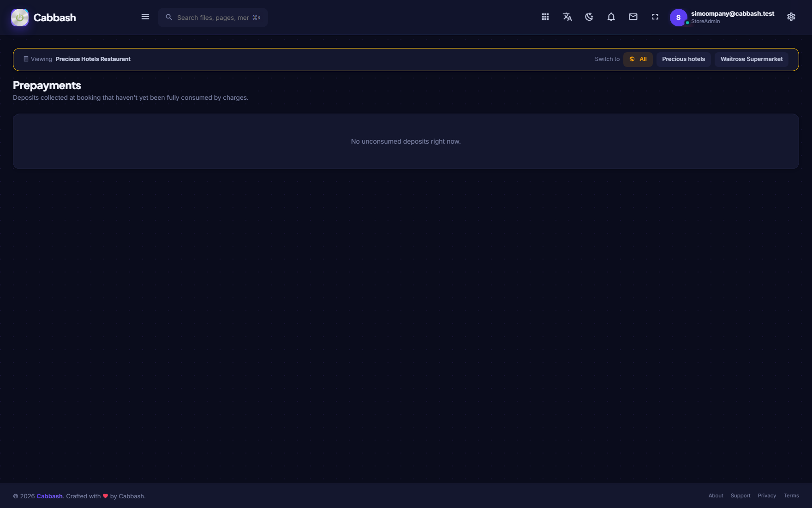The height and width of the screenshot is (508, 812).
Task: Open the About footer link
Action: 716,496
